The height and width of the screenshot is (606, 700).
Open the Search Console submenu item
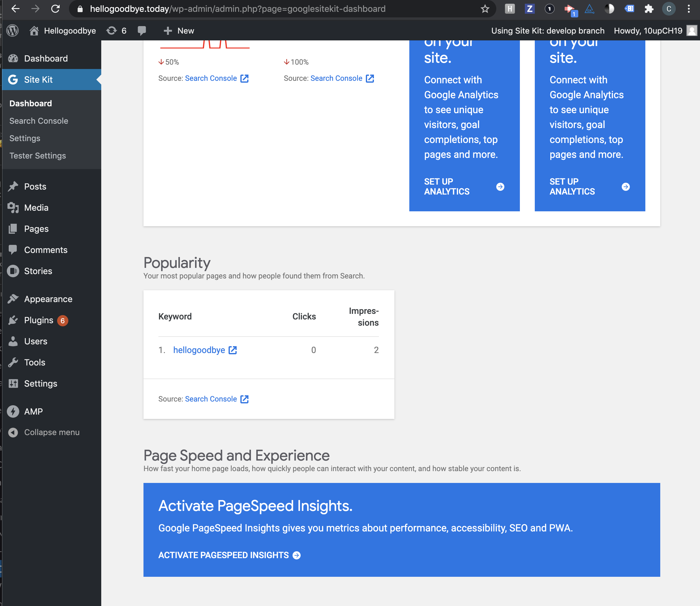[39, 121]
